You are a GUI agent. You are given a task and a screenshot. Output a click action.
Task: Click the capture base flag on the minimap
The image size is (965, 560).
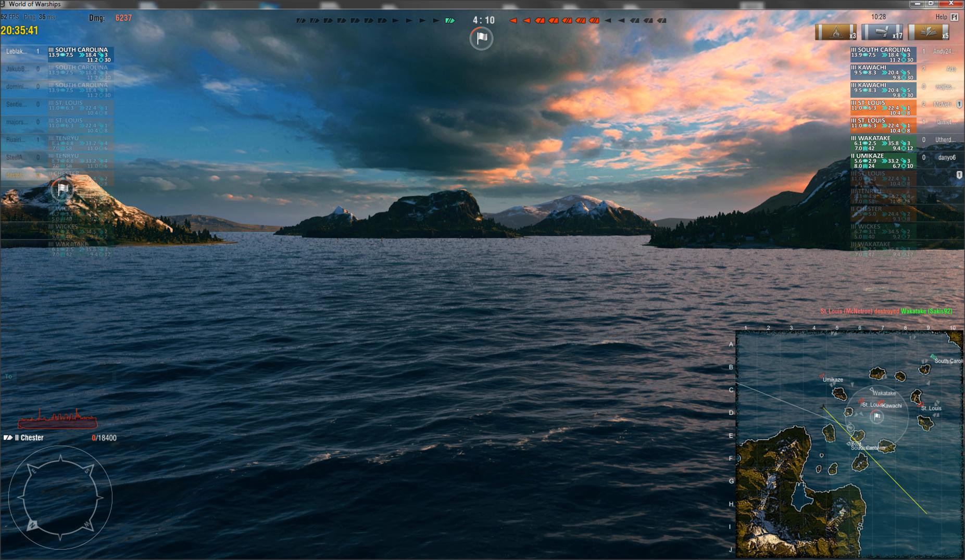click(x=877, y=416)
